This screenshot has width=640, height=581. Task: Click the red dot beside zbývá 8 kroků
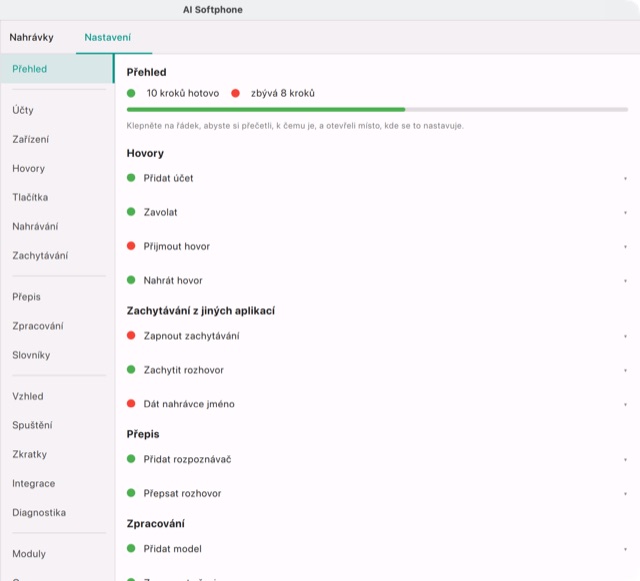[236, 93]
